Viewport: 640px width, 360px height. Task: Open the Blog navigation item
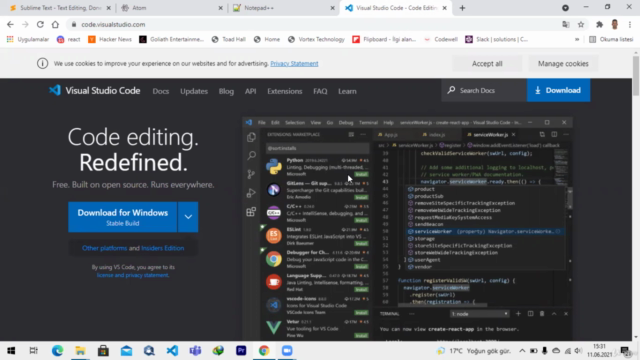pos(226,91)
